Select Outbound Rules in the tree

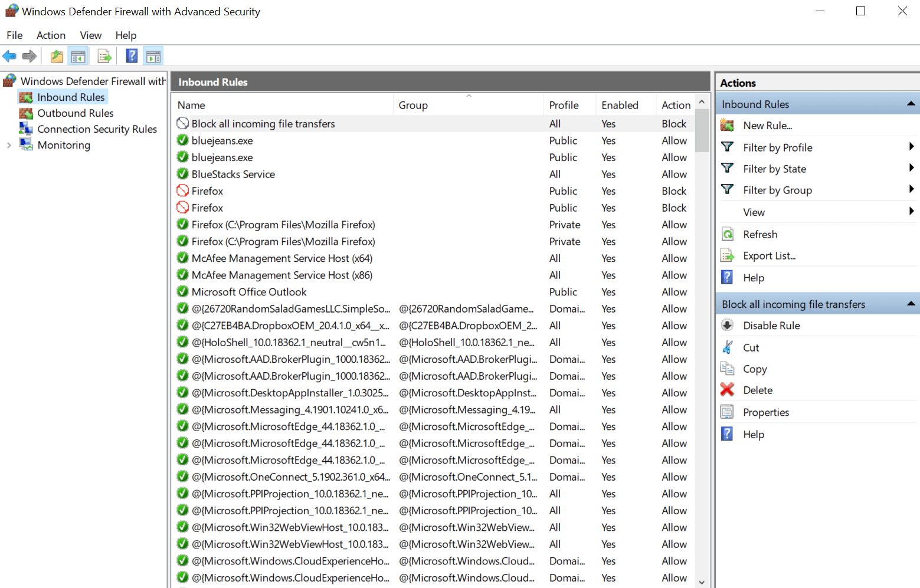point(75,113)
